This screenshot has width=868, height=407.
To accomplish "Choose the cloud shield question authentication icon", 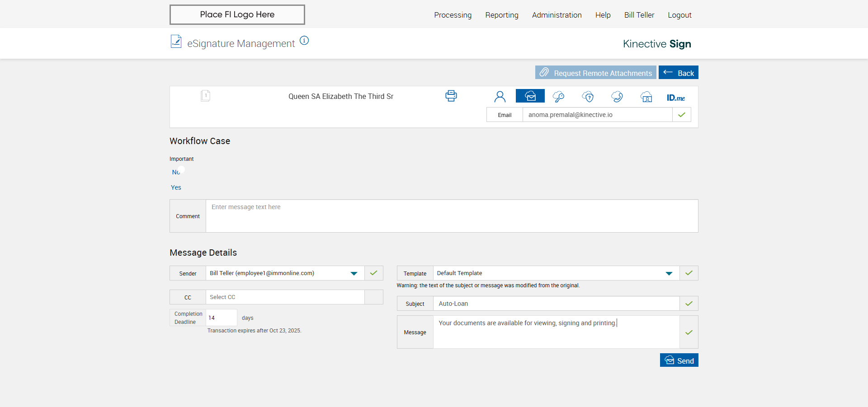I will coord(588,97).
